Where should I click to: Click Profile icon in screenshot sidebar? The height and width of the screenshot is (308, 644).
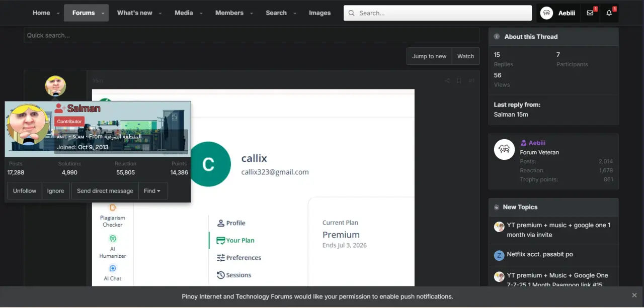tap(221, 223)
